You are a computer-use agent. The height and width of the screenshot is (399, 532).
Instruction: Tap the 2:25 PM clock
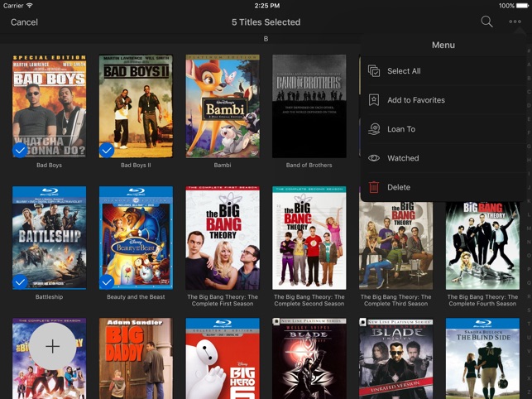[x=267, y=6]
